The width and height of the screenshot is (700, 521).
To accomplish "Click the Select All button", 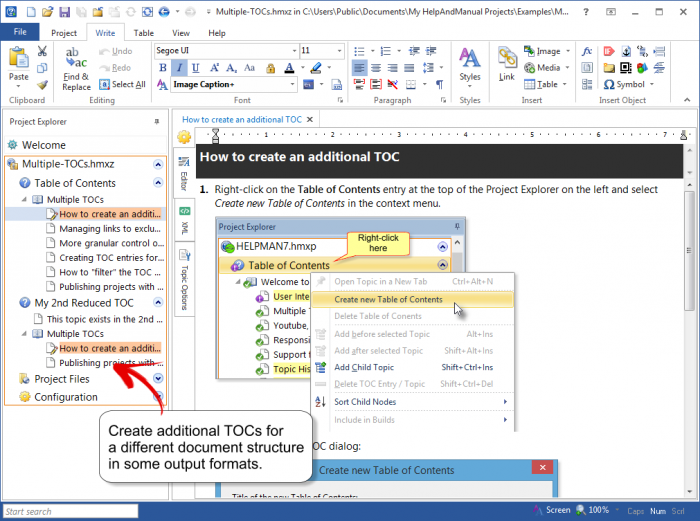I will (123, 84).
